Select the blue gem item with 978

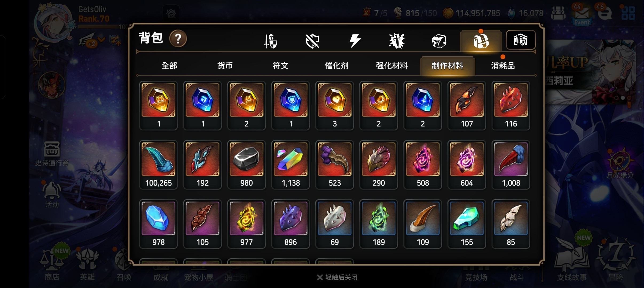[x=158, y=224]
